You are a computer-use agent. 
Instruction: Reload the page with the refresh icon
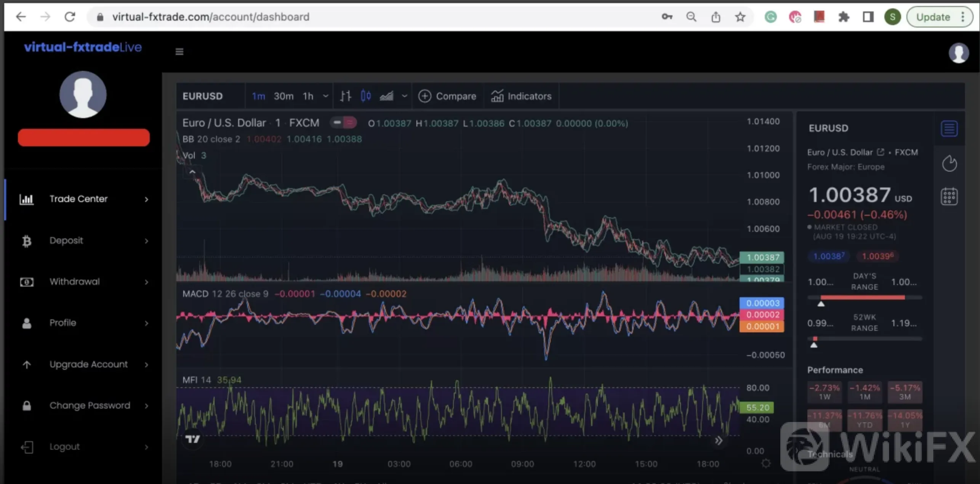tap(70, 17)
